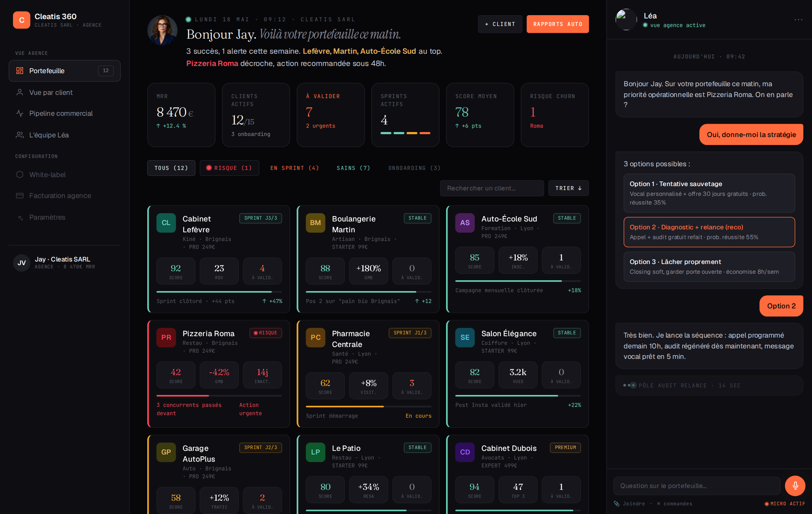This screenshot has width=812, height=514.
Task: Click the PR avatar of Pizzeria Roma
Action: click(166, 337)
